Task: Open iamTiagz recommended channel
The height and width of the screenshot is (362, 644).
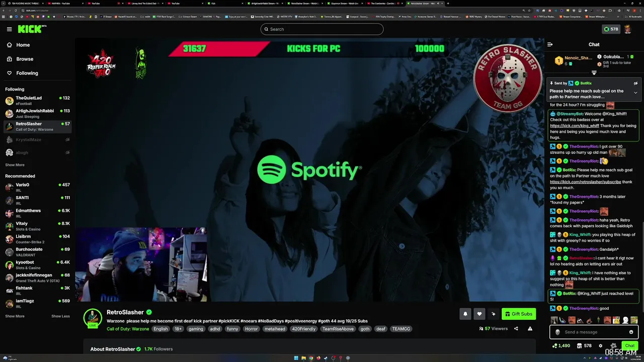Action: click(x=38, y=303)
